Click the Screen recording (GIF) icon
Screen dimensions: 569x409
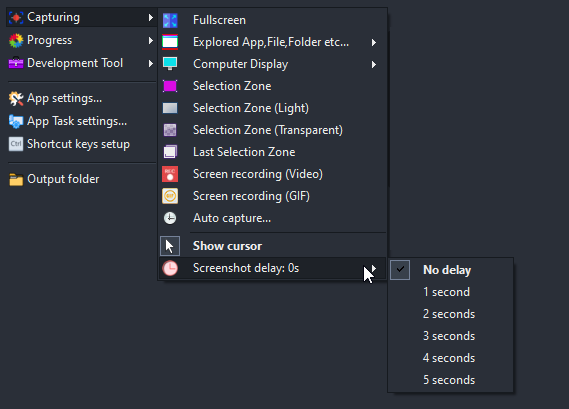pyautogui.click(x=170, y=196)
